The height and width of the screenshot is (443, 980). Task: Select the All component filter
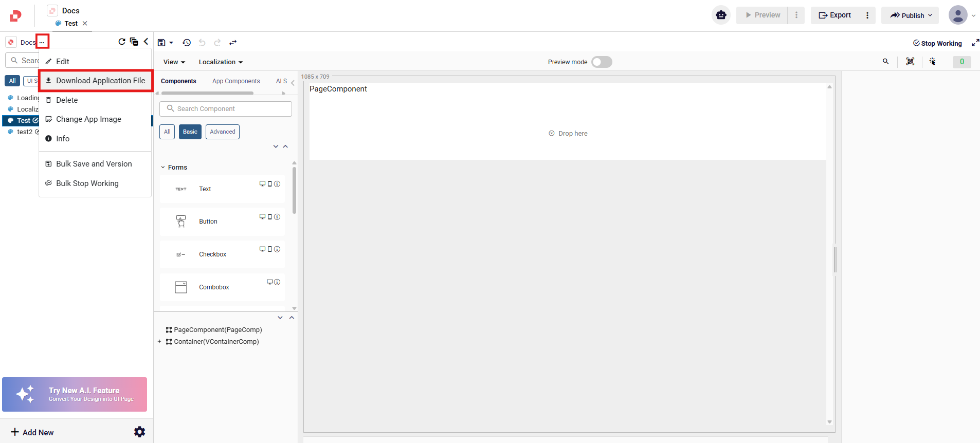tap(167, 132)
